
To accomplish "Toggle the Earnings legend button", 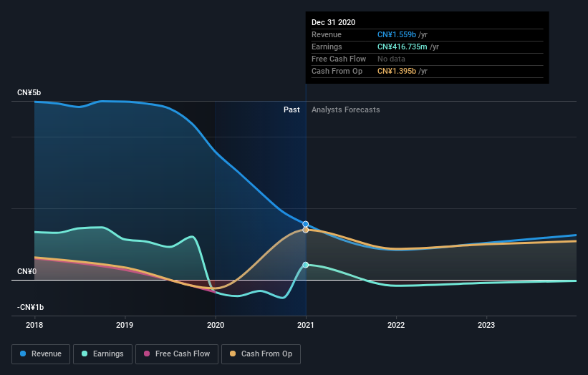I will (x=102, y=354).
